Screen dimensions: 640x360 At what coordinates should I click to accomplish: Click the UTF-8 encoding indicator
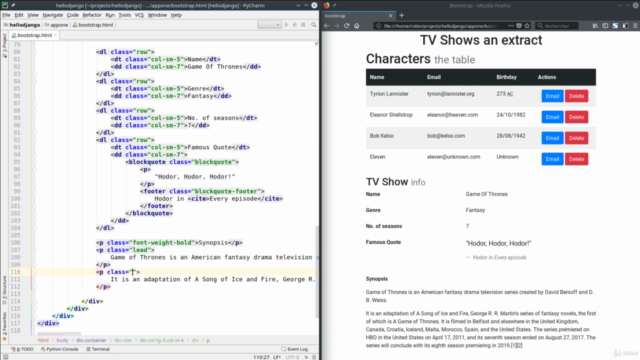point(292,357)
